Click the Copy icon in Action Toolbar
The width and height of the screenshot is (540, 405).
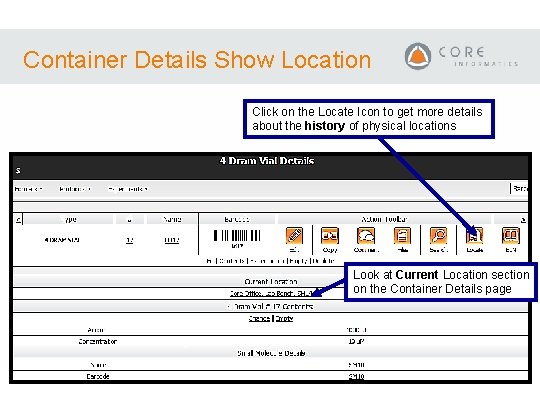(330, 236)
